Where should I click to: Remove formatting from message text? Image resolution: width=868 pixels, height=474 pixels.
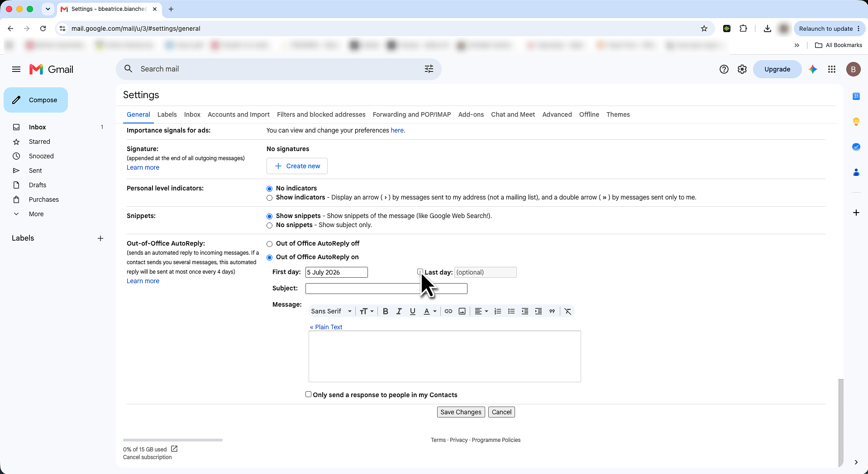tap(568, 311)
